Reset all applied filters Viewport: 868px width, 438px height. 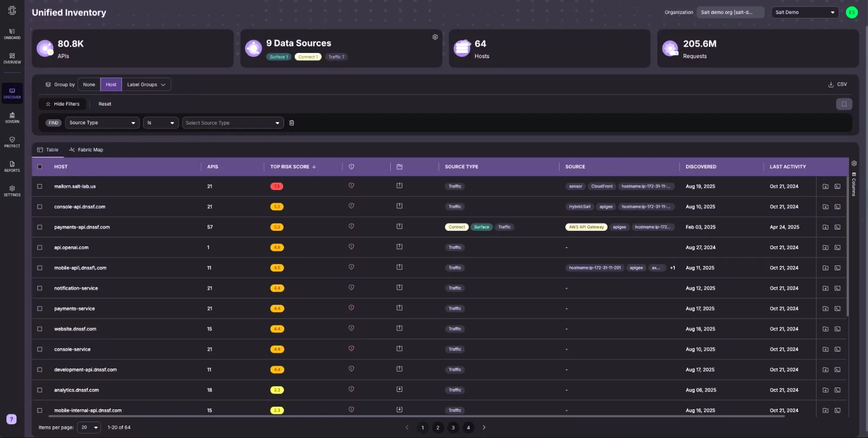pyautogui.click(x=105, y=104)
